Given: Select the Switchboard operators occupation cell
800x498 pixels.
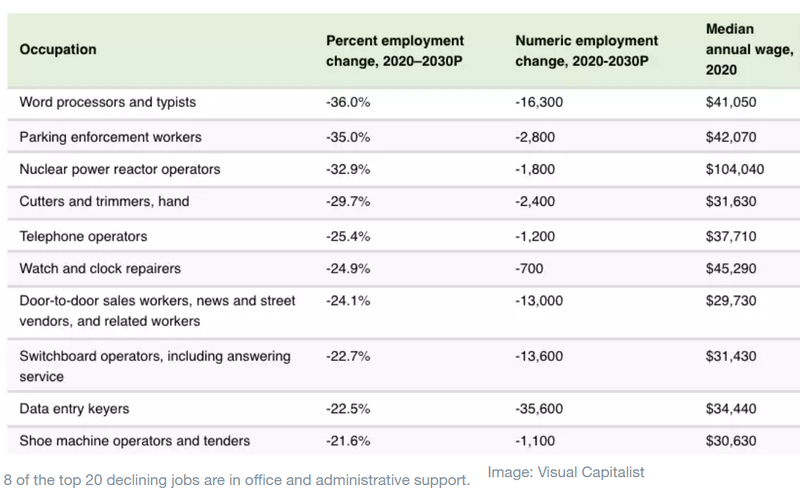Looking at the screenshot, I should (x=155, y=366).
